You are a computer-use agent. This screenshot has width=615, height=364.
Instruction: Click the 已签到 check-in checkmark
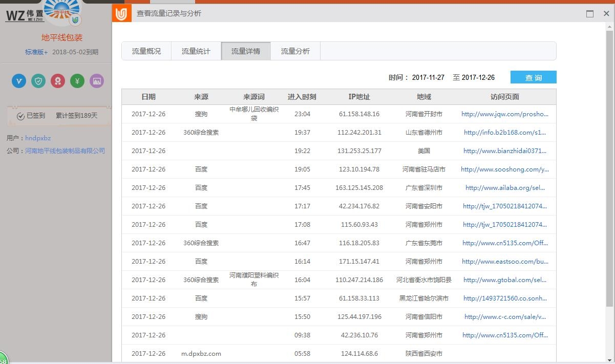click(x=20, y=116)
